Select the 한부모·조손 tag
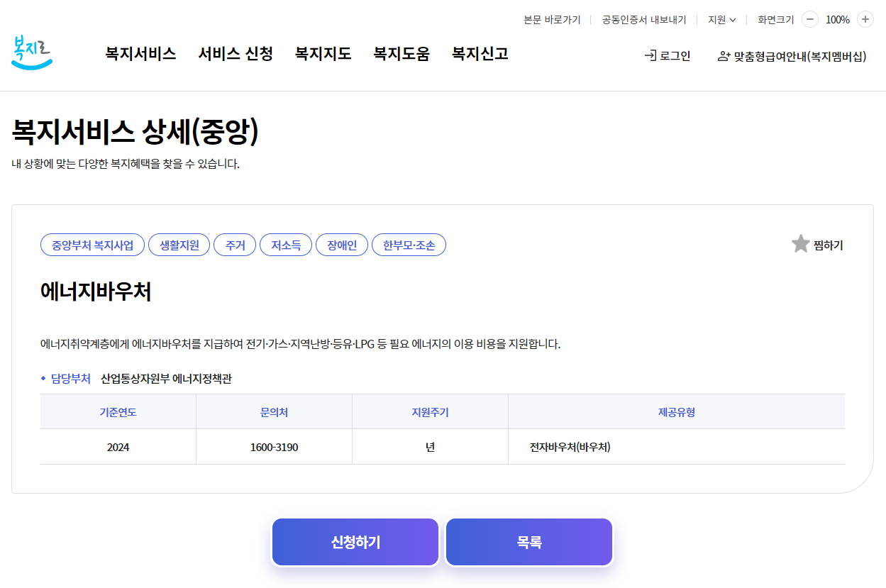 click(409, 244)
